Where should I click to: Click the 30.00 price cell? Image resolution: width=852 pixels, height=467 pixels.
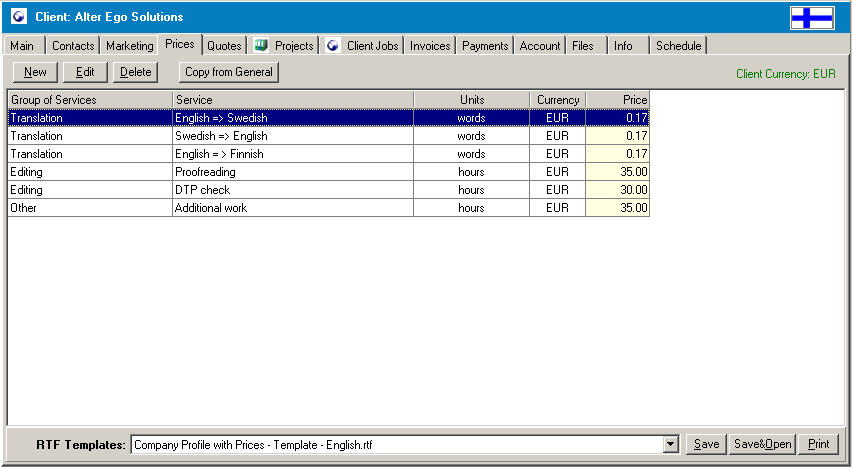tap(618, 190)
